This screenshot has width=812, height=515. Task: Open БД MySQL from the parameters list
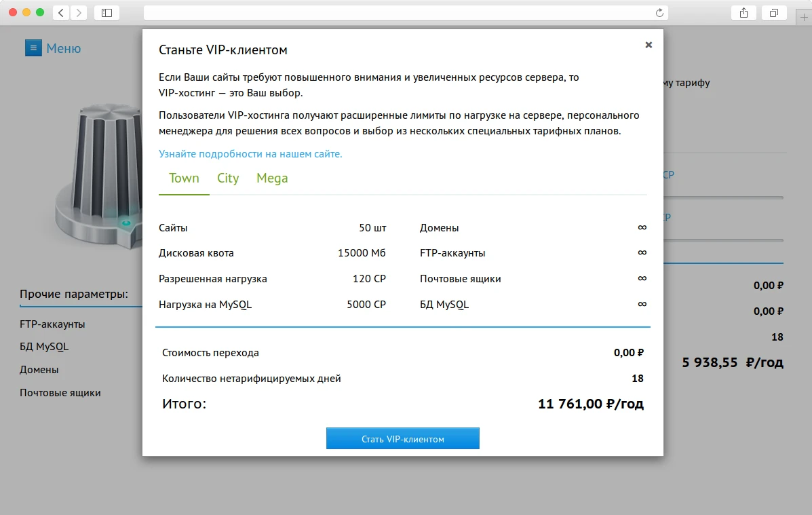(x=44, y=347)
